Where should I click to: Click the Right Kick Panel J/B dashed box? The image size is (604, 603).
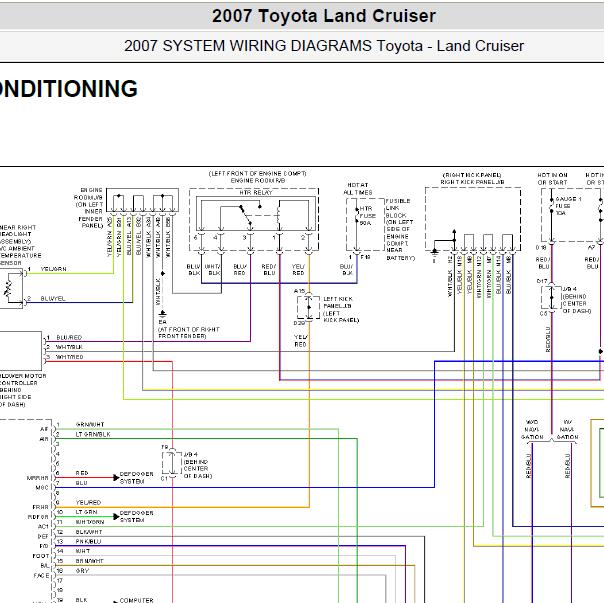pos(473,219)
